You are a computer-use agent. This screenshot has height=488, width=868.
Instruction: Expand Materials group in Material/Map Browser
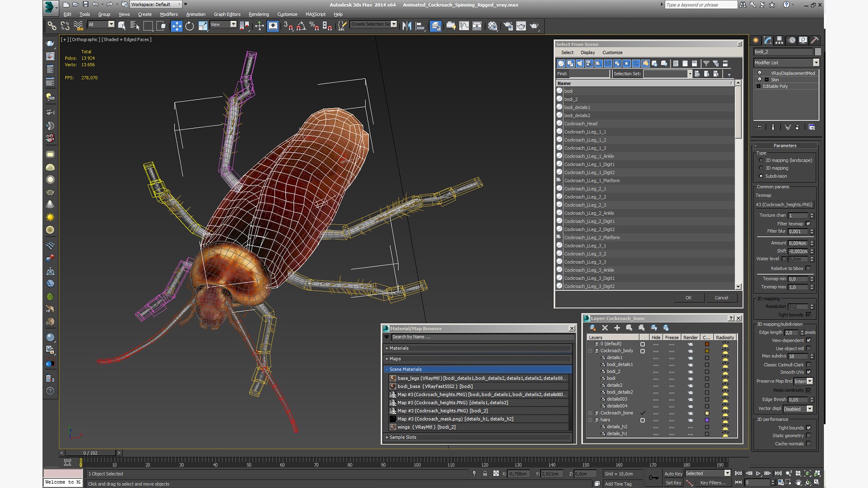tap(478, 348)
